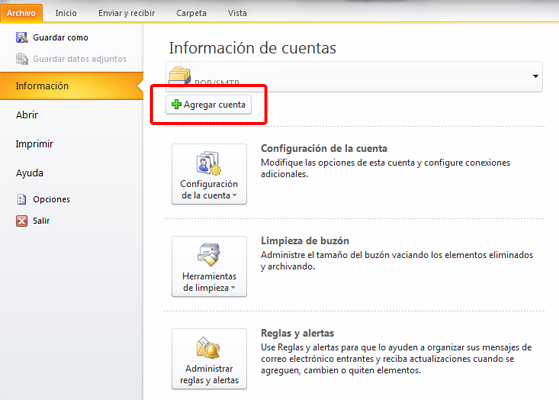Screen dimensions: 559x400
Task: Click the Administrar reglas y alertas bell icon
Action: 209,348
